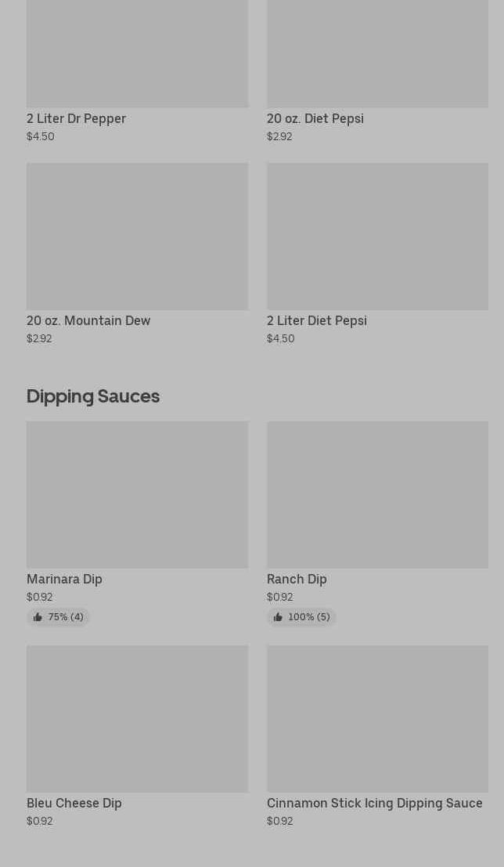This screenshot has width=504, height=867.
Task: Click the $4.50 price under Dr Pepper
Action: coord(41,136)
